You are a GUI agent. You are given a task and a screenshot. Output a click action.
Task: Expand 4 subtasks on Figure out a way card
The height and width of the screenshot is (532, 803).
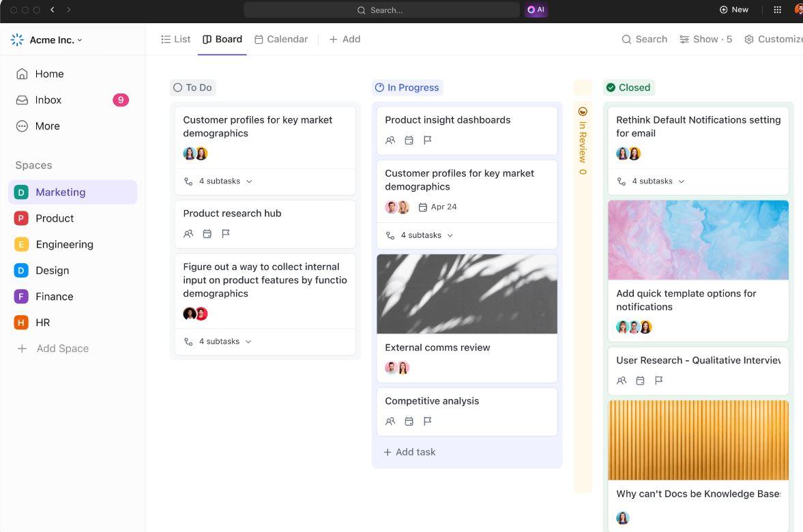pos(219,342)
